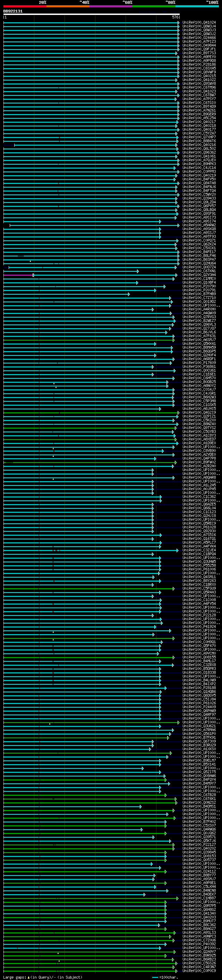Select hit label UniRef100_Q4G2I9

click(x=199, y=412)
